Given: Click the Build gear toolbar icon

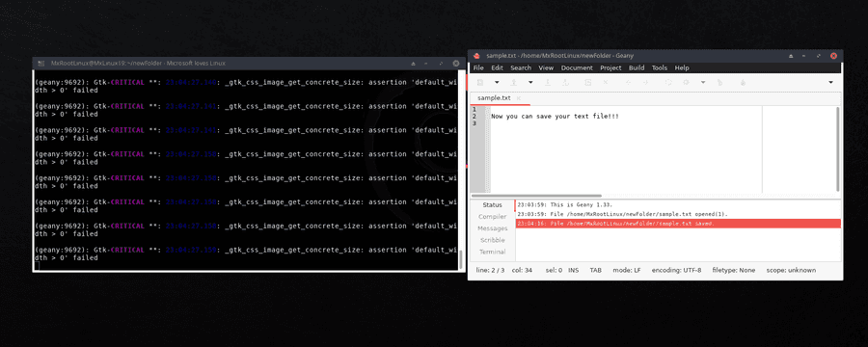Looking at the screenshot, I should [686, 82].
